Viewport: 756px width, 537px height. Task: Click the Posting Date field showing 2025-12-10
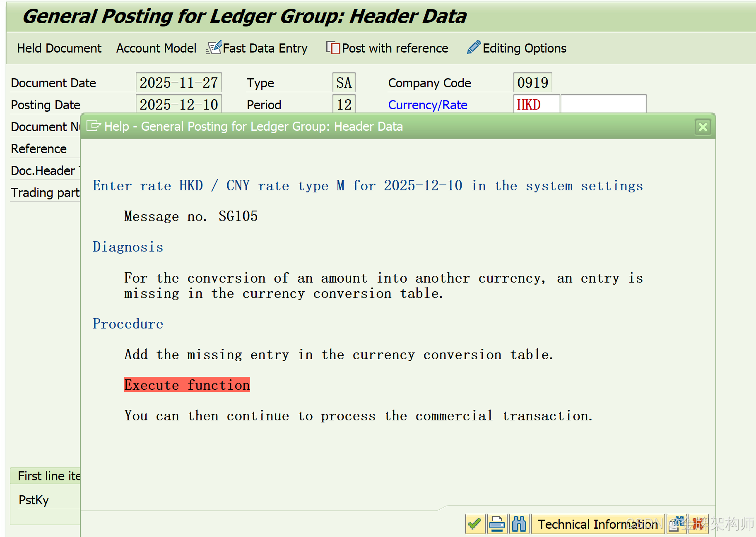pos(178,104)
